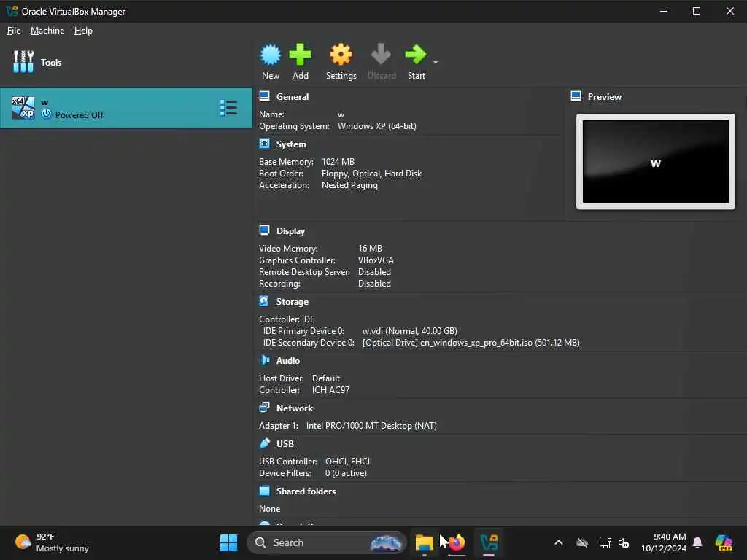The width and height of the screenshot is (747, 560).
Task: Click the Display section icon
Action: 264,230
